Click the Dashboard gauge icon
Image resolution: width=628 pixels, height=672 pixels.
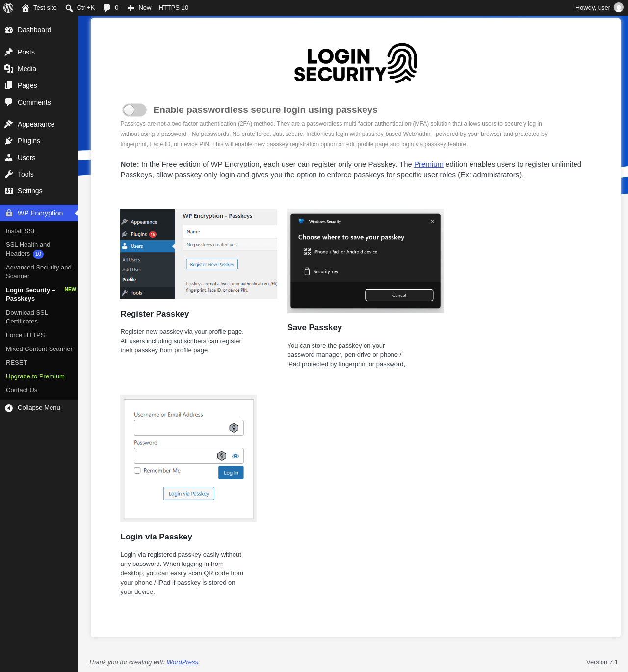(x=9, y=30)
